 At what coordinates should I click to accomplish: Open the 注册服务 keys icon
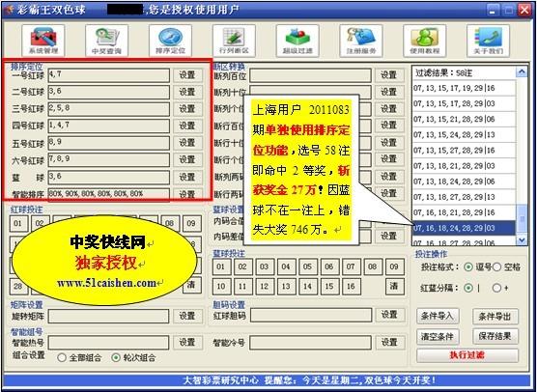[x=361, y=40]
